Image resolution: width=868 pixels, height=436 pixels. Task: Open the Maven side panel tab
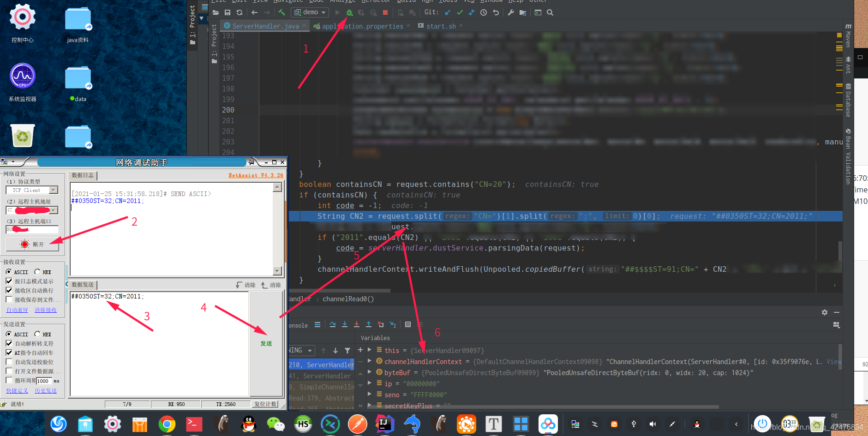click(848, 36)
